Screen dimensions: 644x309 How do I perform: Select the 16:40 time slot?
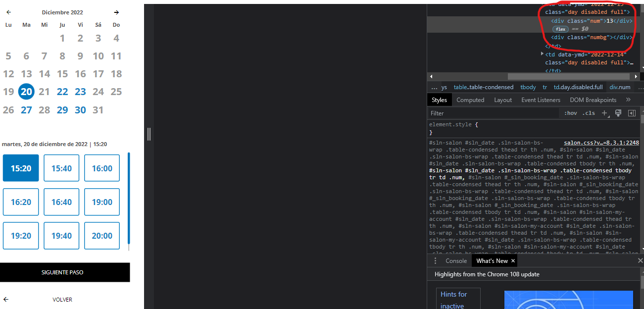(61, 202)
